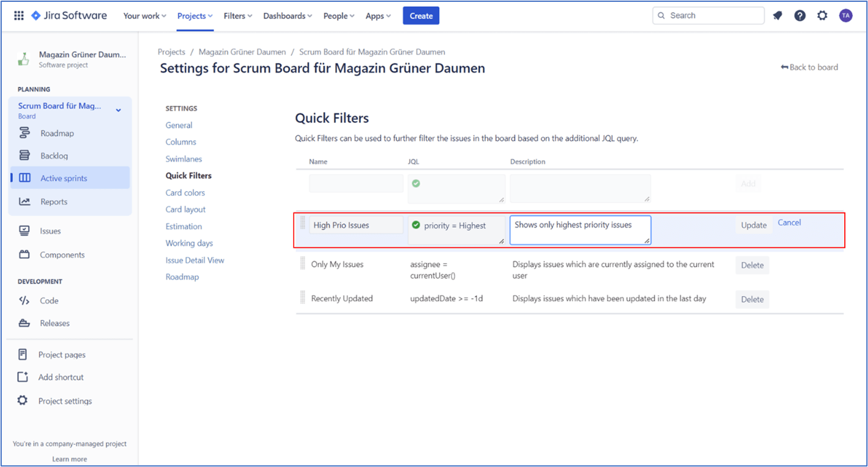Switch to Swimlanes settings
This screenshot has width=868, height=467.
pyautogui.click(x=184, y=159)
